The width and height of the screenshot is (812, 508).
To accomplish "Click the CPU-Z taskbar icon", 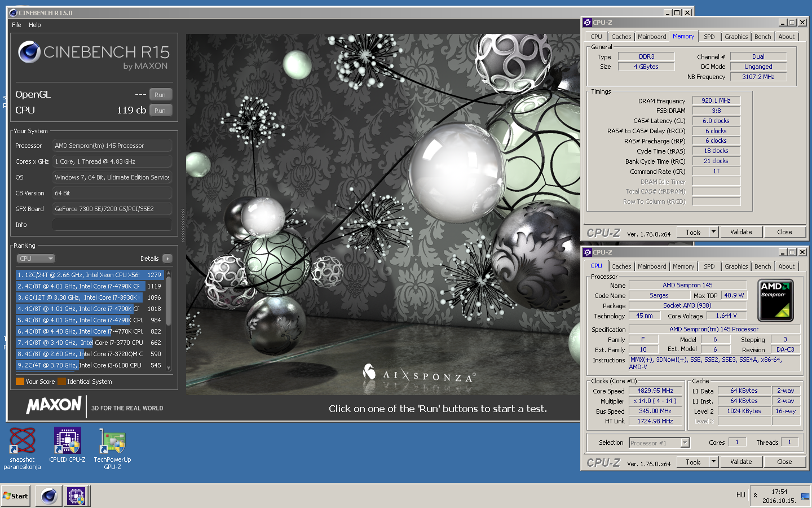I will coord(76,496).
